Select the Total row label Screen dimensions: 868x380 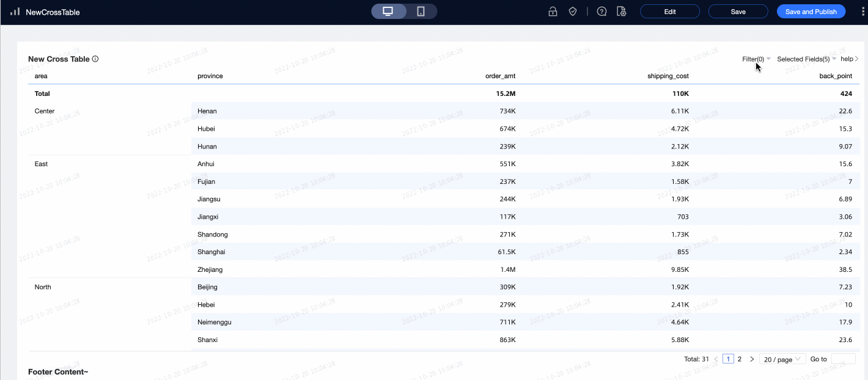(x=42, y=93)
